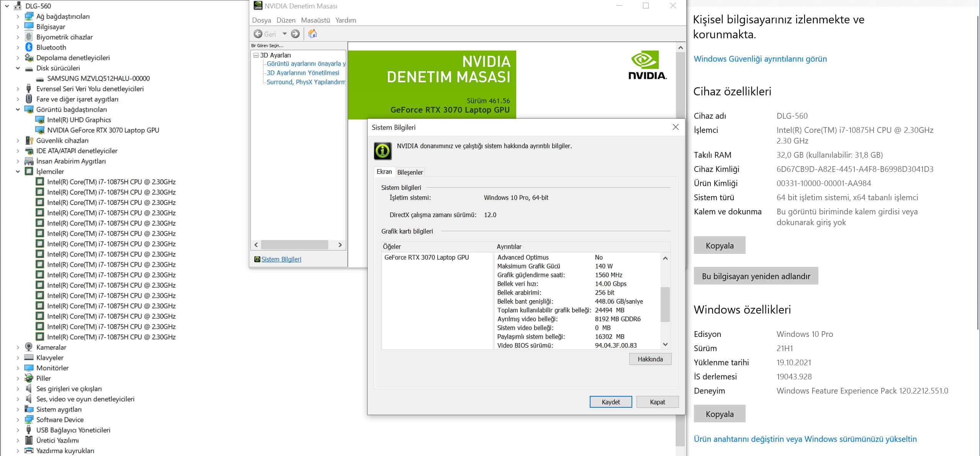This screenshot has width=980, height=456.
Task: Open the Düzen menu
Action: click(x=286, y=20)
